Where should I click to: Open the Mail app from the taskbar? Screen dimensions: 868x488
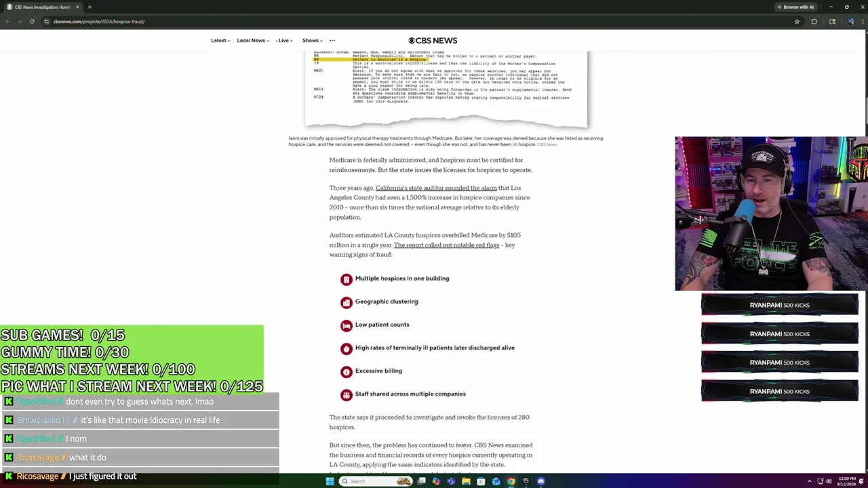496,481
